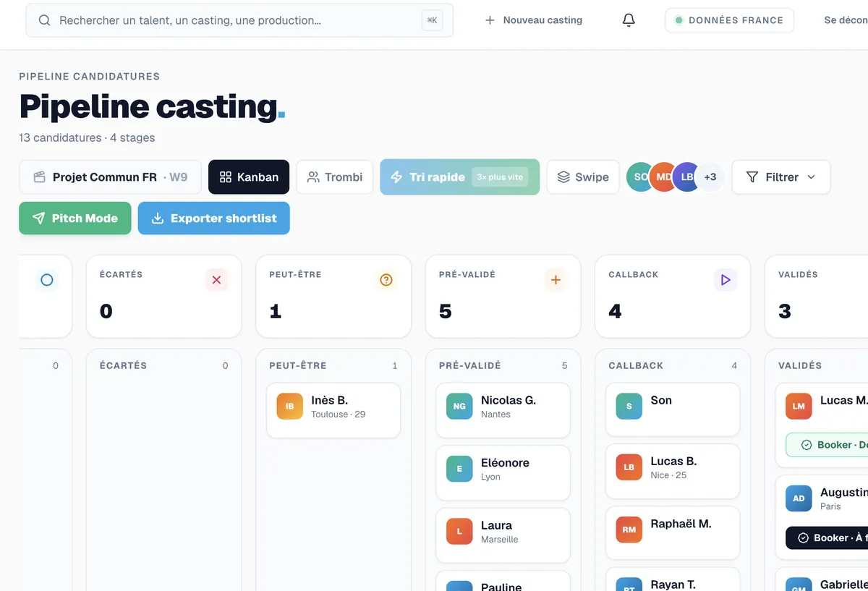Open Lucas B. candidate card
The height and width of the screenshot is (591, 868).
(x=673, y=471)
